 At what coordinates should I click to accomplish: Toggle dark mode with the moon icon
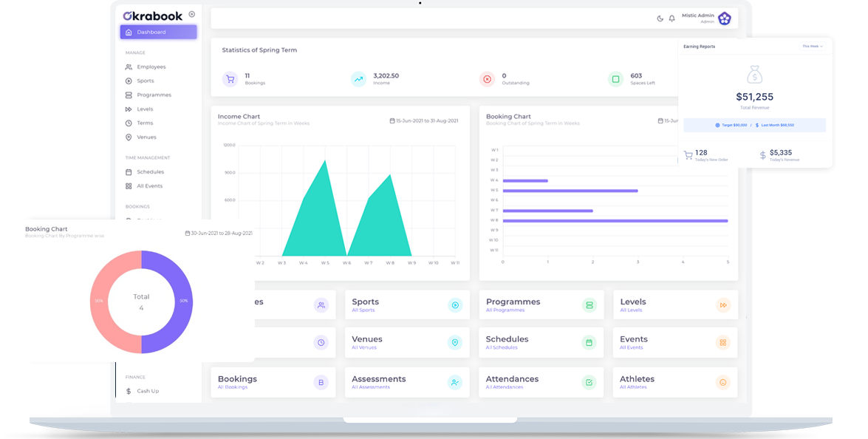pyautogui.click(x=660, y=18)
